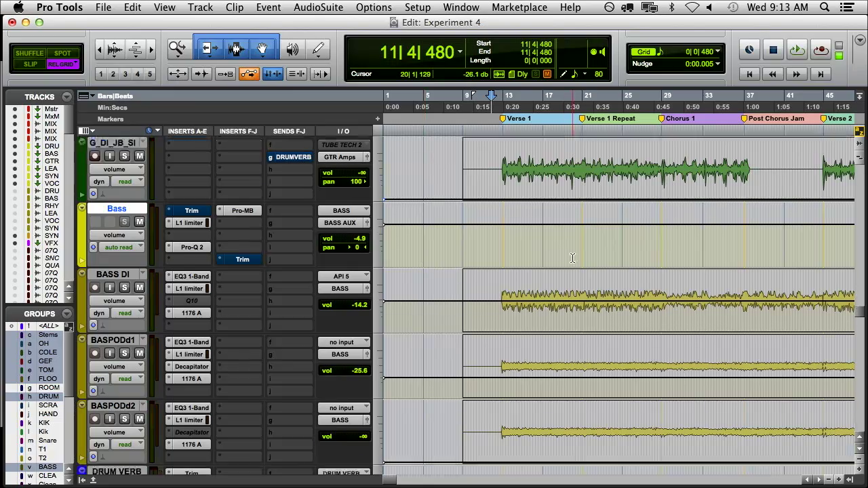Open the Tracks list popup menu
This screenshot has height=488, width=868.
pyautogui.click(x=66, y=97)
